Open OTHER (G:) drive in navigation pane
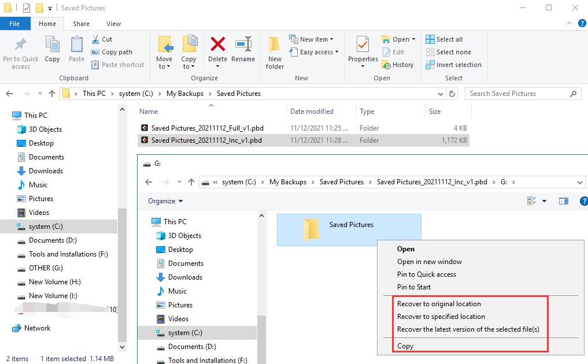 pyautogui.click(x=45, y=268)
